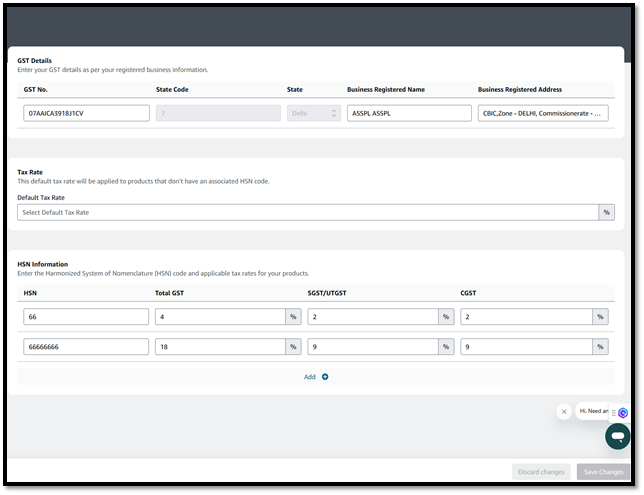Image resolution: width=644 pixels, height=495 pixels.
Task: Click the CGST field in HSN 66 row
Action: [527, 317]
